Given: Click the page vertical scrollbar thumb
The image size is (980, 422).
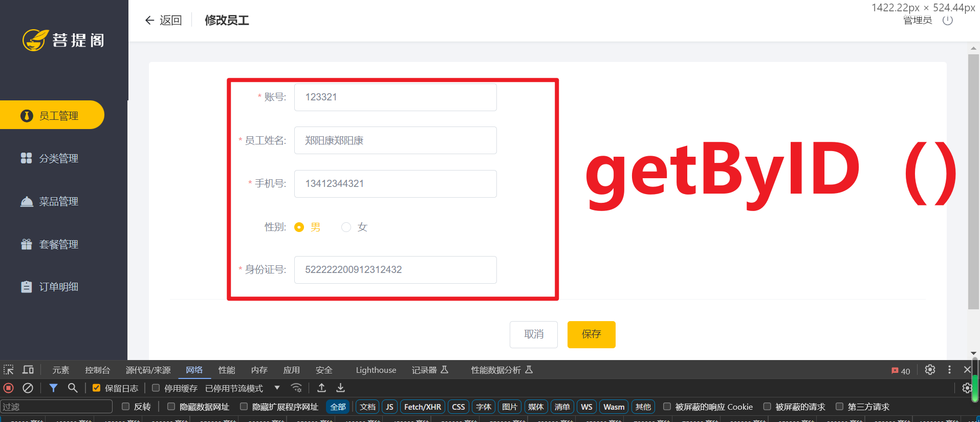Looking at the screenshot, I should [973, 182].
